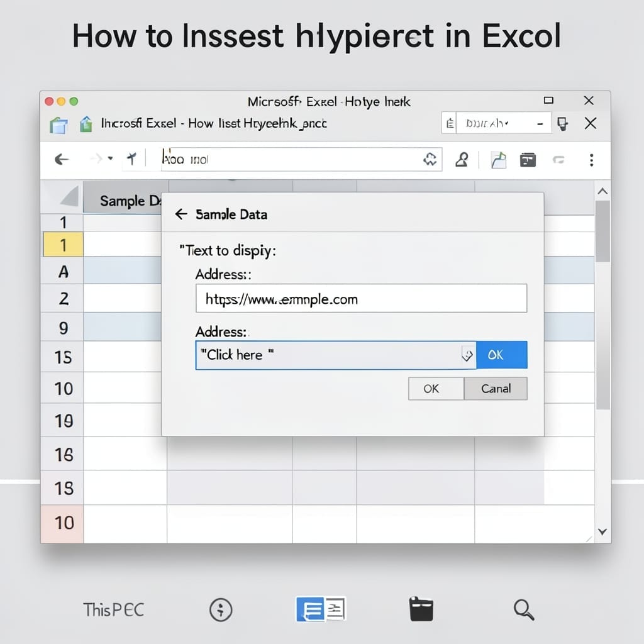Select the row header labeled 2
This screenshot has width=644, height=644.
coord(63,299)
